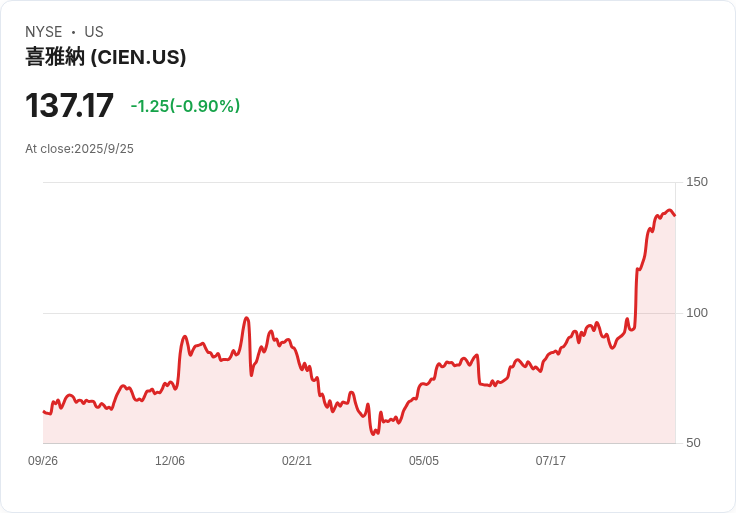
Task: Click the sharp vertical surge in price line
Action: click(636, 298)
